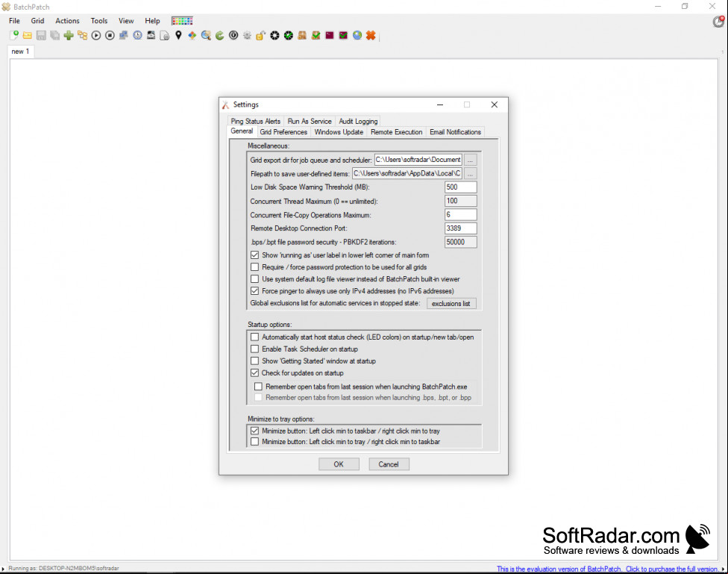The width and height of the screenshot is (728, 574).
Task: Switch to the Grid Preferences tab
Action: (283, 132)
